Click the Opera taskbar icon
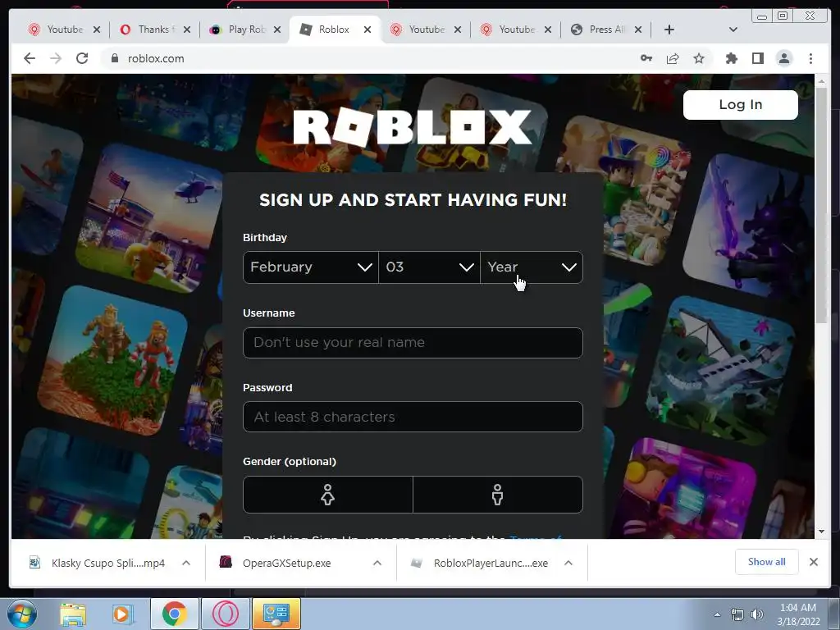Viewport: 840px width, 630px height. 226,614
